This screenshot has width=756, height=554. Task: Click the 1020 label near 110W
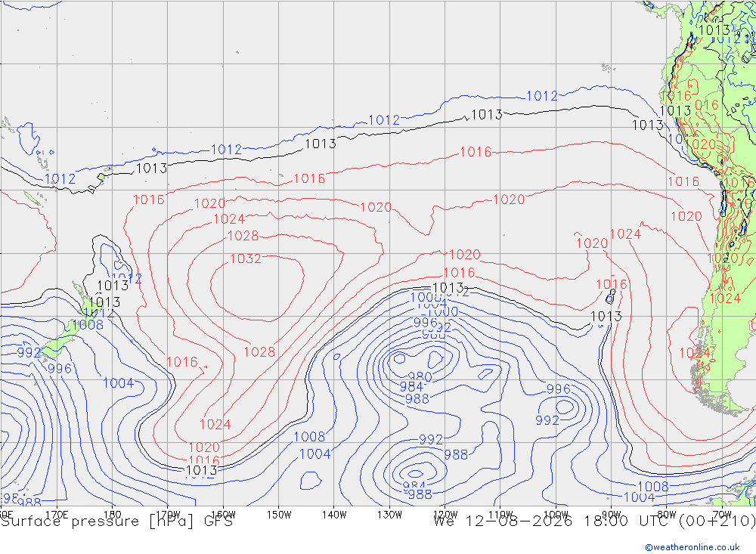(509, 200)
